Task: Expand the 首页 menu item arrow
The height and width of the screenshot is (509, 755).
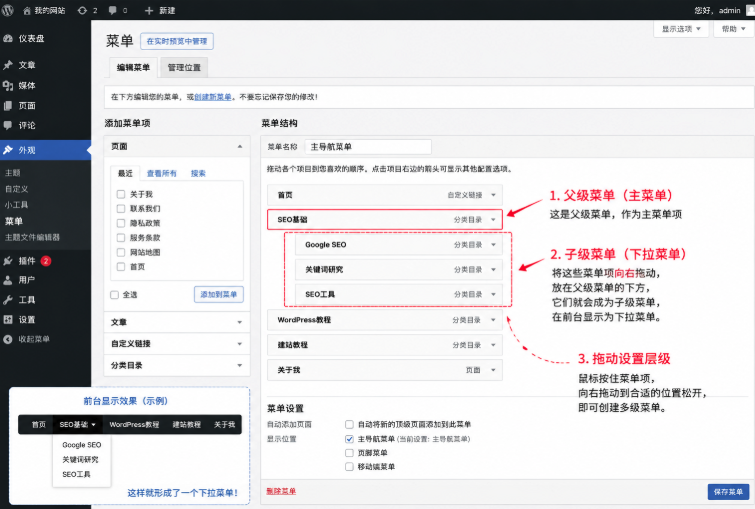Action: click(x=494, y=195)
